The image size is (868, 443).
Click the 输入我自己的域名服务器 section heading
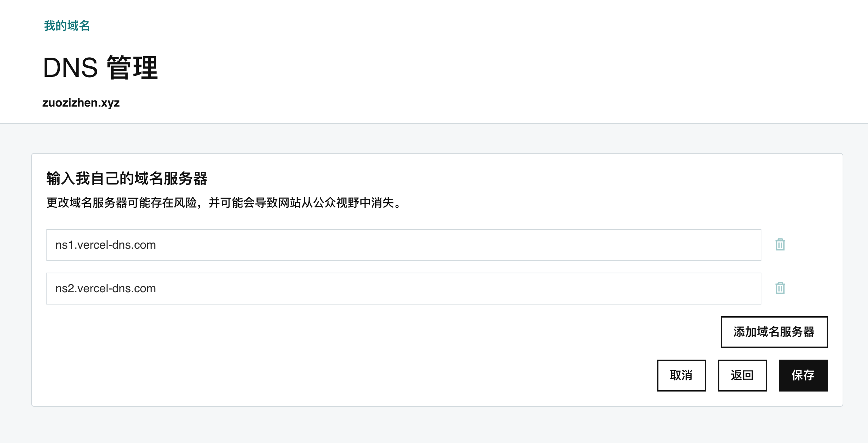pyautogui.click(x=127, y=178)
